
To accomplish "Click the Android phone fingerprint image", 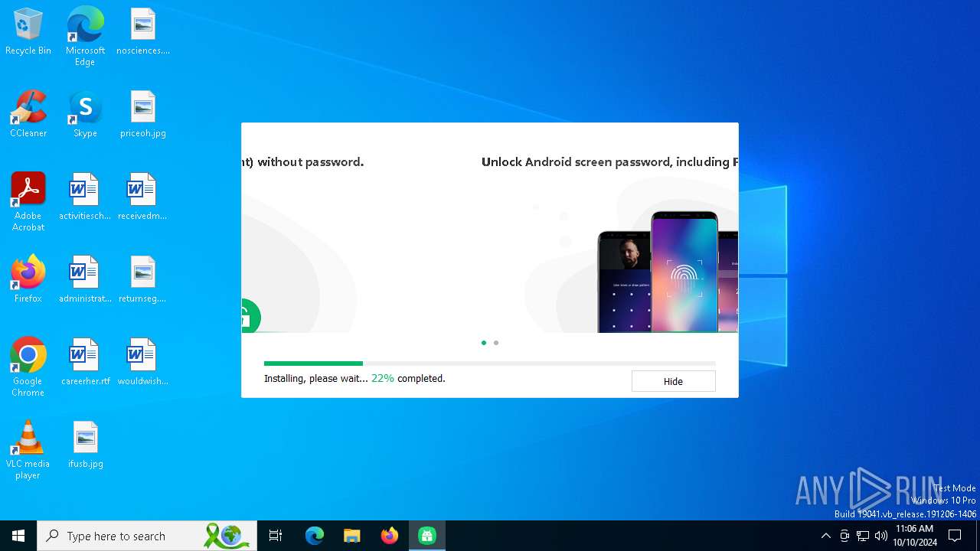I will (684, 272).
